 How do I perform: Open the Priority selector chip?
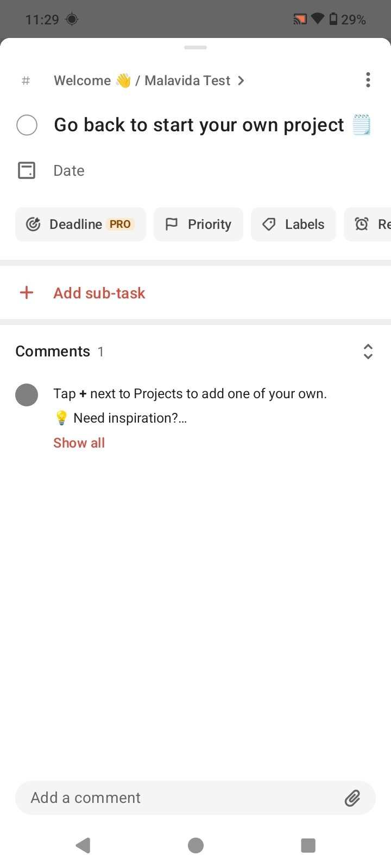[198, 224]
